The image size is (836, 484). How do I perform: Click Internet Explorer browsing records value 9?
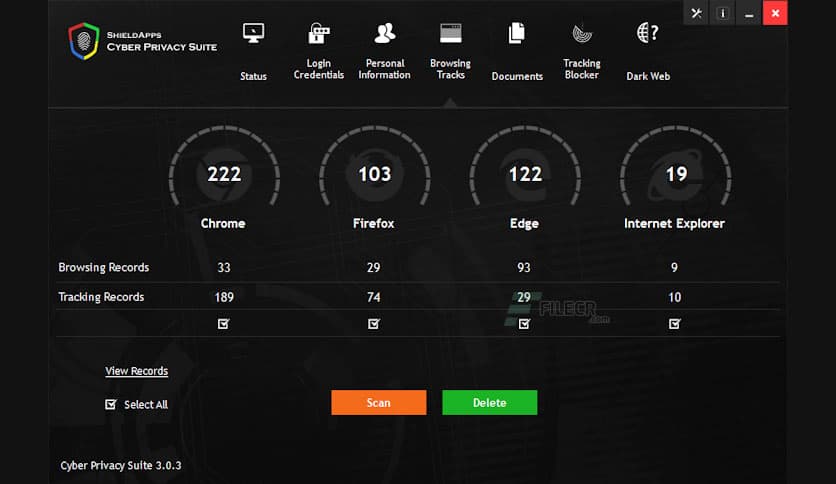click(x=674, y=268)
